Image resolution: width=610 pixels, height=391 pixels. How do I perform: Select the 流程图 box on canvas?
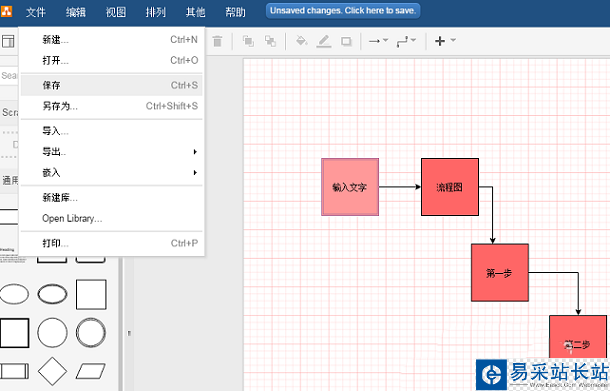(450, 187)
